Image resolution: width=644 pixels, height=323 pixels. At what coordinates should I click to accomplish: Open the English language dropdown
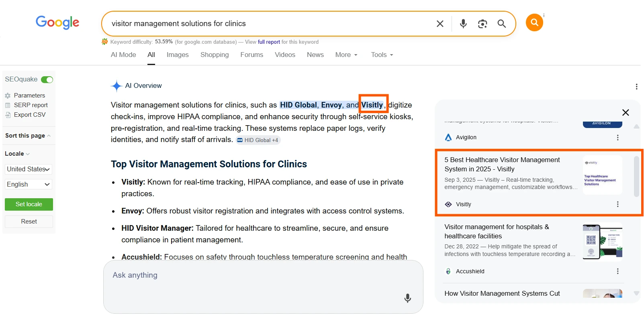pos(29,184)
